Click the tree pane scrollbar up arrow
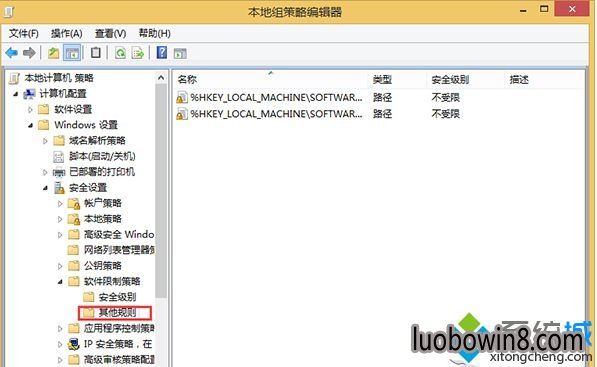597x367 pixels. pos(161,78)
